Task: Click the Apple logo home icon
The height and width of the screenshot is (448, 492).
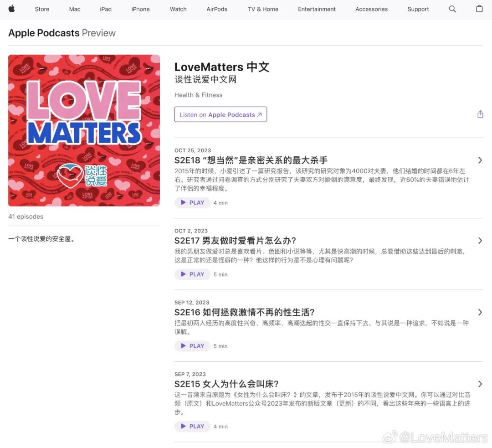Action: tap(11, 9)
